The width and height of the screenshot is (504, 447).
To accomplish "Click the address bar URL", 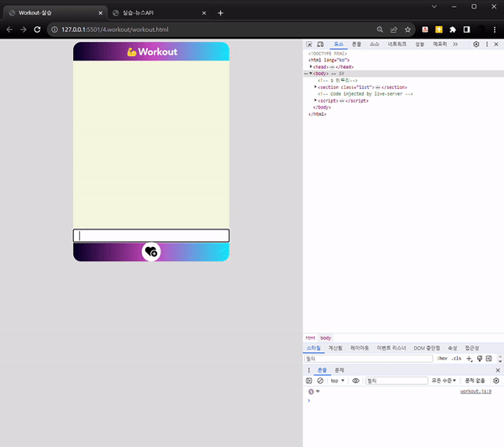I will pos(115,29).
